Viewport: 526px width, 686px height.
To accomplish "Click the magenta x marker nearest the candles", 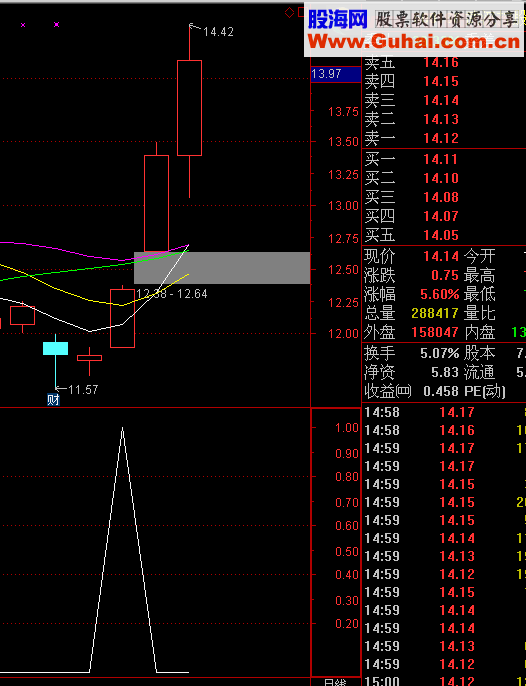I will (56, 24).
